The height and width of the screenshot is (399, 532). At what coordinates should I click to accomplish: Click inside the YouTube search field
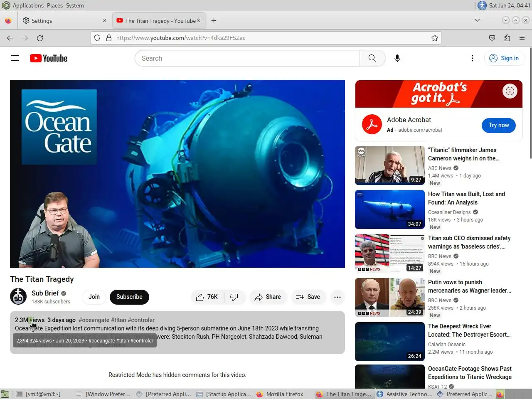pos(247,58)
